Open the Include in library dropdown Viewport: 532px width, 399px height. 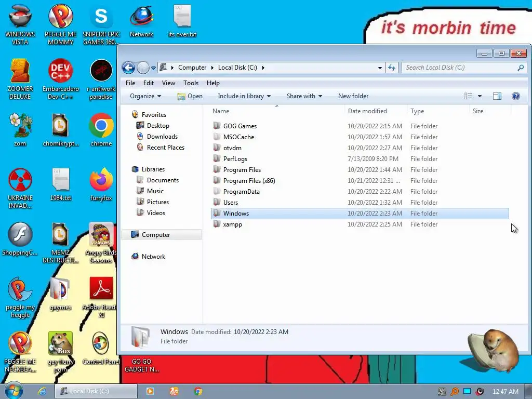(x=244, y=96)
